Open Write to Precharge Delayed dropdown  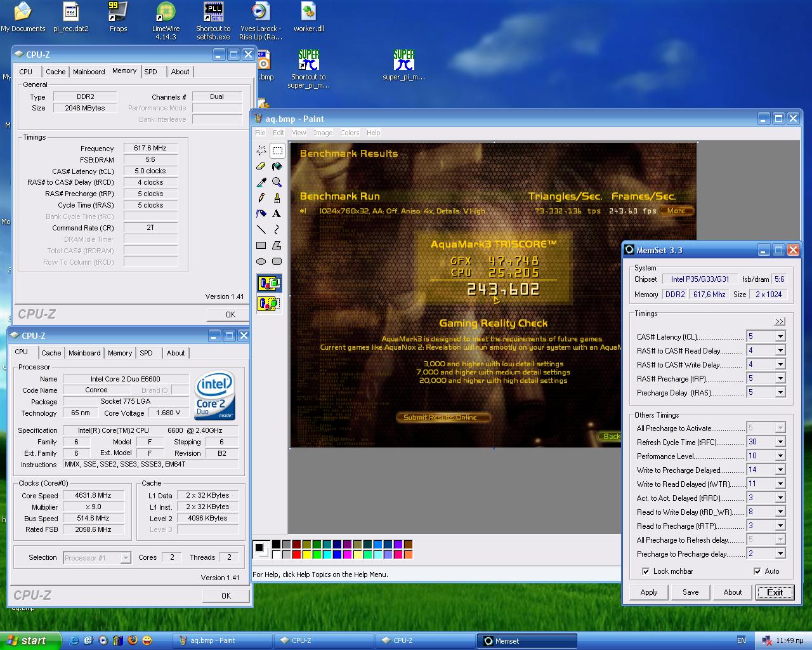click(x=780, y=470)
